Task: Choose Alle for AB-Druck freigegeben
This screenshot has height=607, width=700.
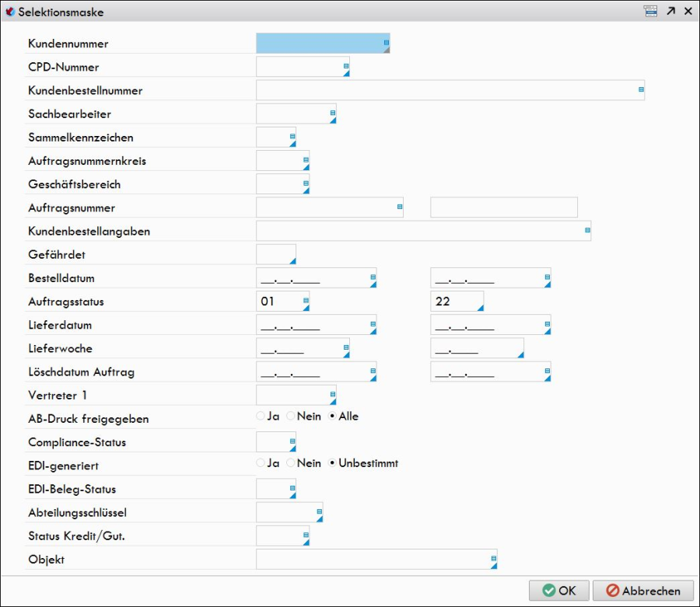Action: click(x=332, y=416)
